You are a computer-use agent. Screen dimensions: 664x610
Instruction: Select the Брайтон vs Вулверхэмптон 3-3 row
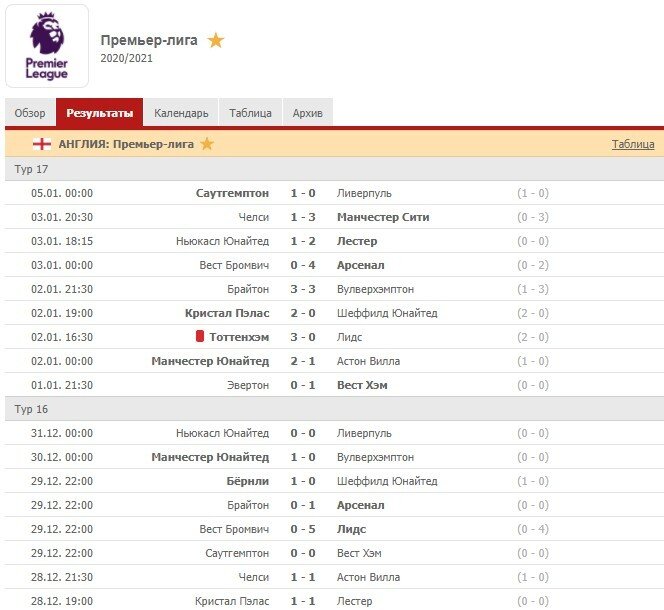(303, 289)
